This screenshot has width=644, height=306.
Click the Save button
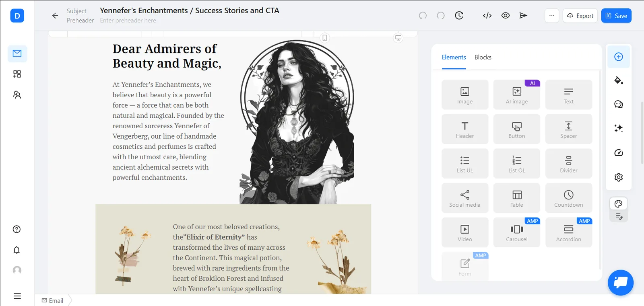tap(616, 16)
